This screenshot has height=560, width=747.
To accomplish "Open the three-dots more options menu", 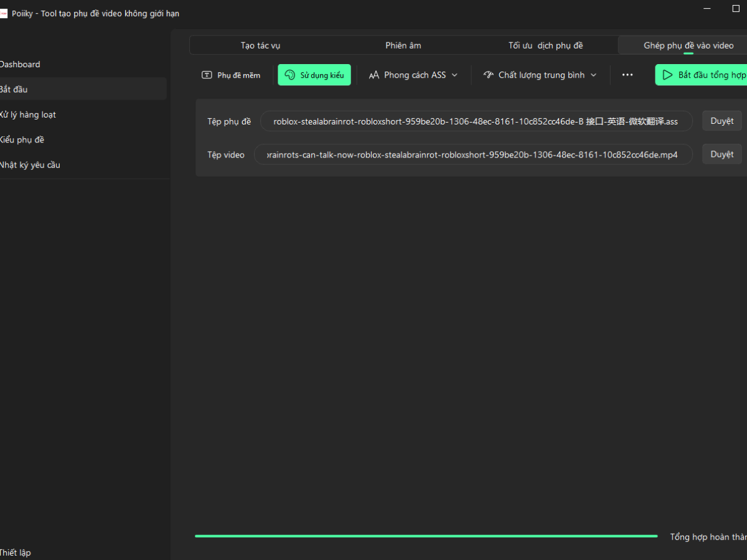I will [627, 75].
